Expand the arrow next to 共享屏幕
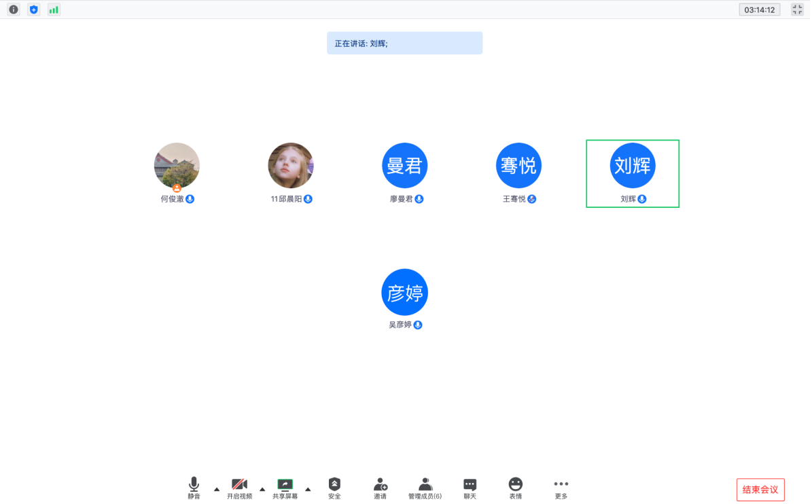Viewport: 812px width, 504px height. (x=308, y=489)
